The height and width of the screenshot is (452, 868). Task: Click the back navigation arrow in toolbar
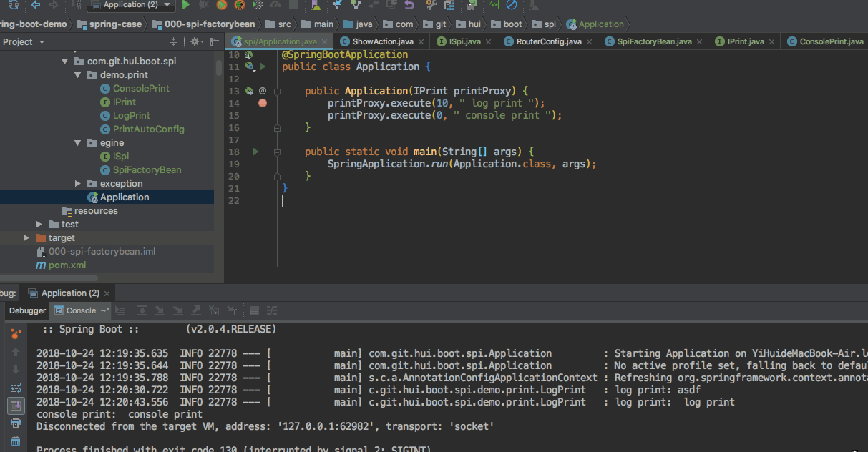pyautogui.click(x=35, y=5)
